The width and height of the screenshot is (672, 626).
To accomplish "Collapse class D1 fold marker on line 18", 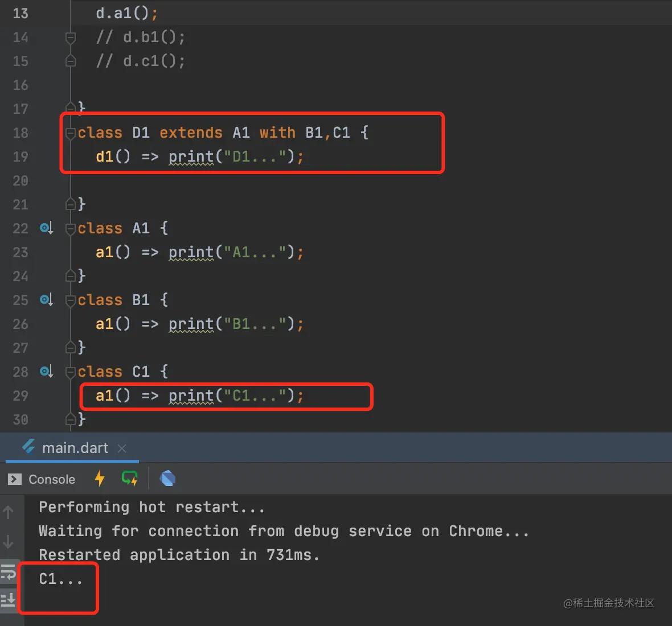I will (70, 133).
